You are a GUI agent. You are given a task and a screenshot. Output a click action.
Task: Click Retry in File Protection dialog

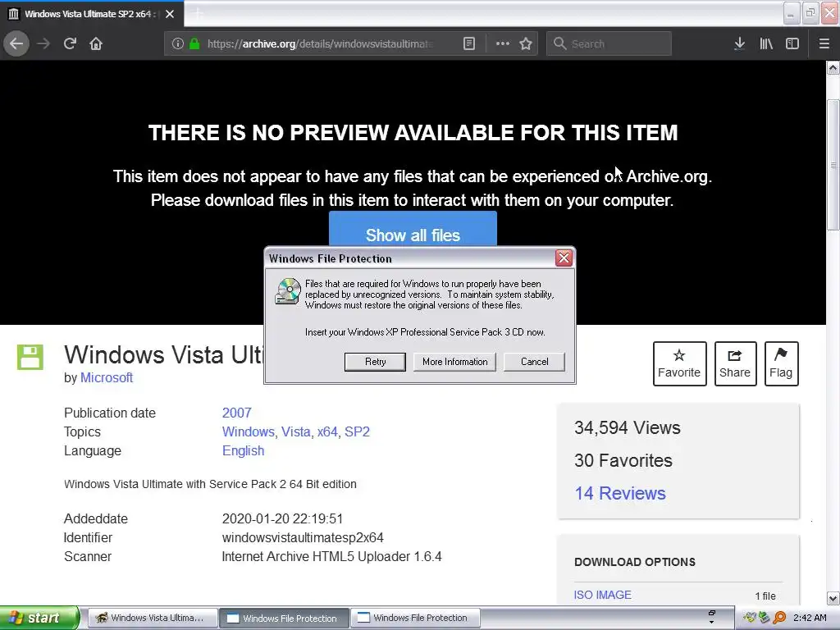coord(375,362)
